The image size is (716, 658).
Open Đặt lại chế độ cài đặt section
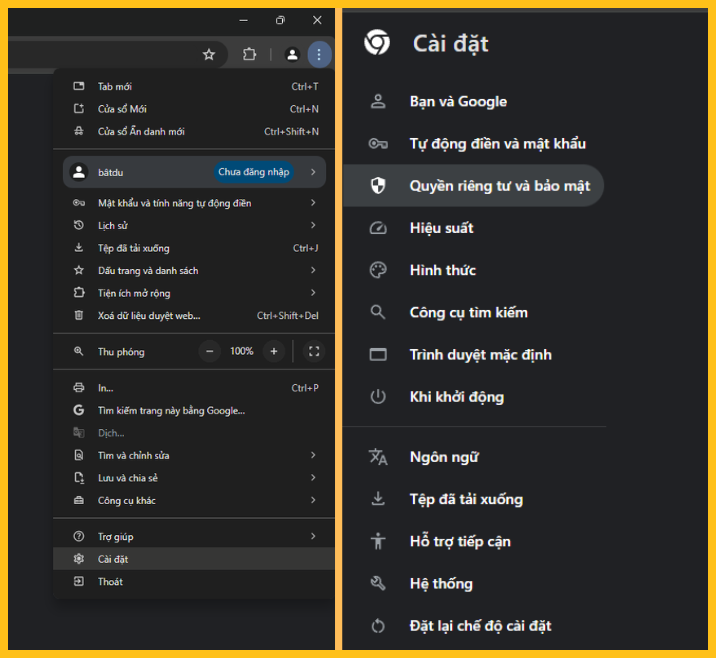480,626
